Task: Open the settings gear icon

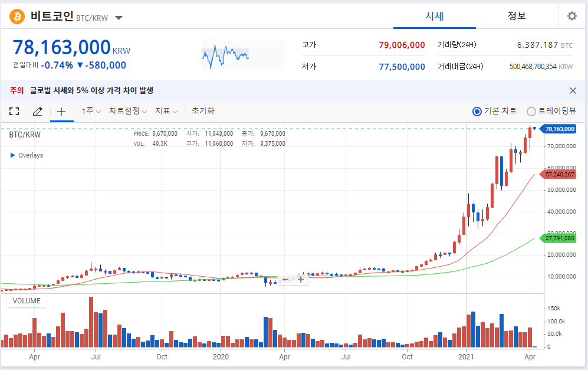Action: [x=572, y=16]
